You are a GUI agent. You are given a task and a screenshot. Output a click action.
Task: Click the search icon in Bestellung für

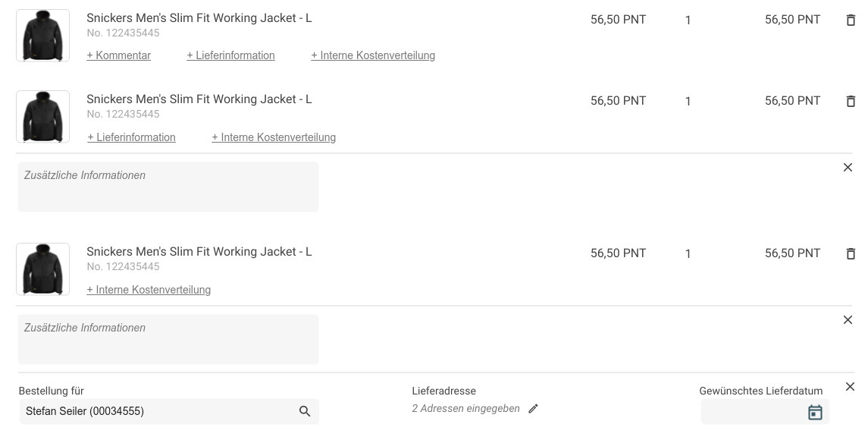pos(305,411)
